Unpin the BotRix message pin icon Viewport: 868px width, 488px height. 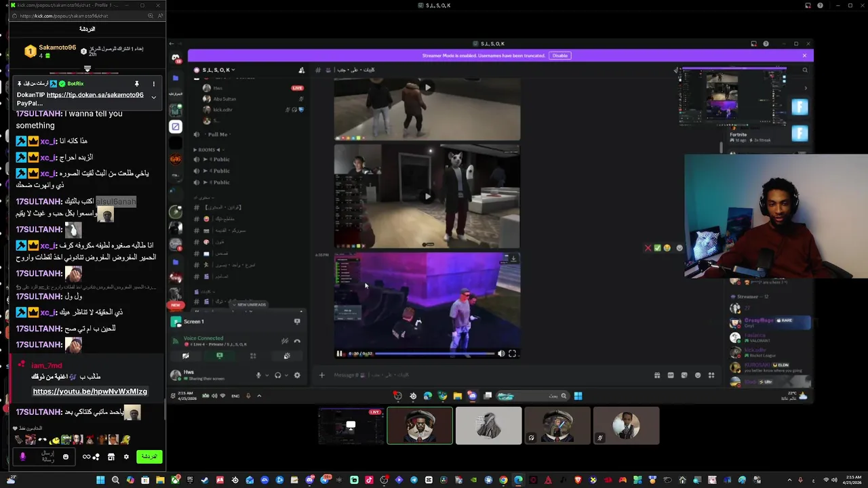[x=136, y=84]
